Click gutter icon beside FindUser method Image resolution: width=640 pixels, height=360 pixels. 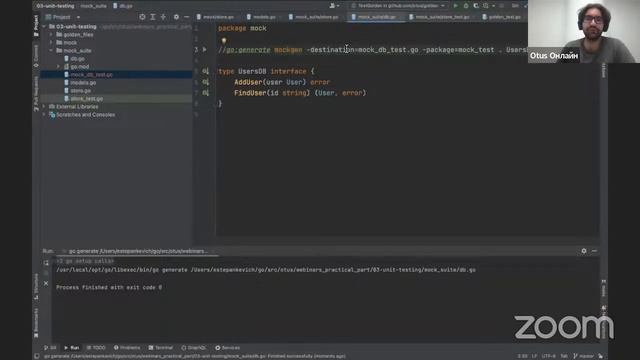point(205,93)
